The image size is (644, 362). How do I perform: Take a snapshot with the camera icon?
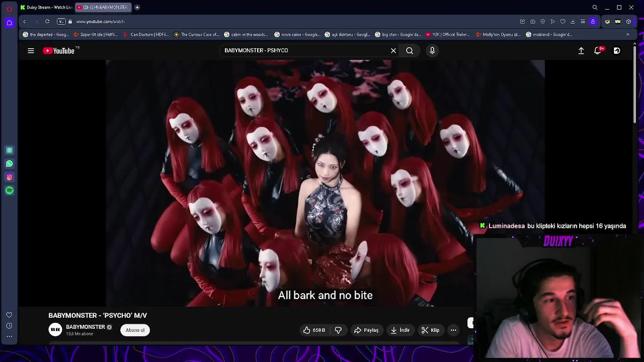[x=532, y=22]
